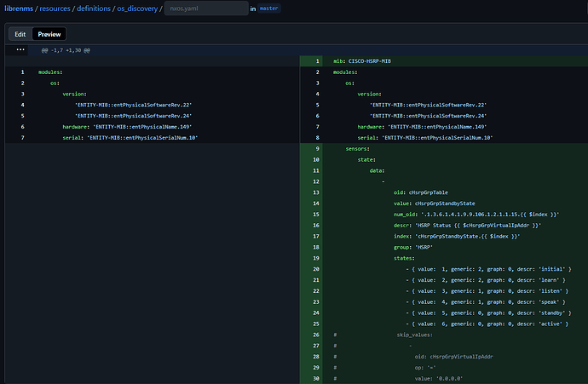Click the state line with descr 'active'
The width and height of the screenshot is (588, 384).
487,324
